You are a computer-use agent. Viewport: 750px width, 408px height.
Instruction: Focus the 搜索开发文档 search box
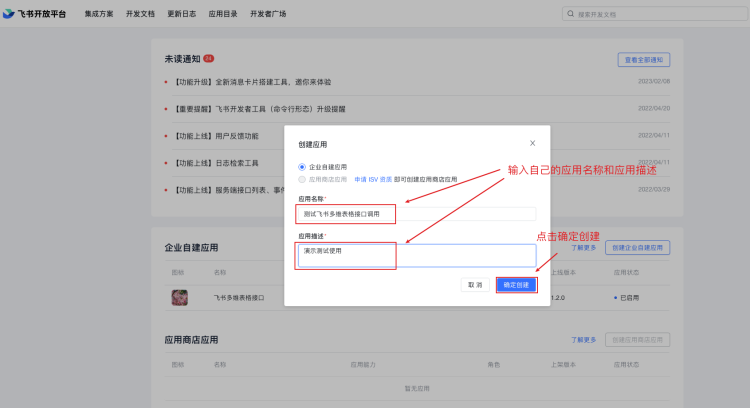[655, 14]
